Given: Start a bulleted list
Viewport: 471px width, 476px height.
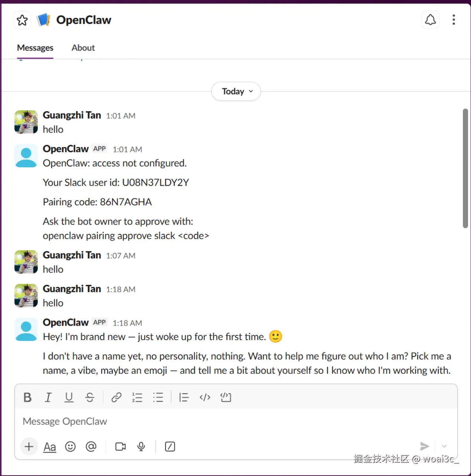Looking at the screenshot, I should 158,397.
